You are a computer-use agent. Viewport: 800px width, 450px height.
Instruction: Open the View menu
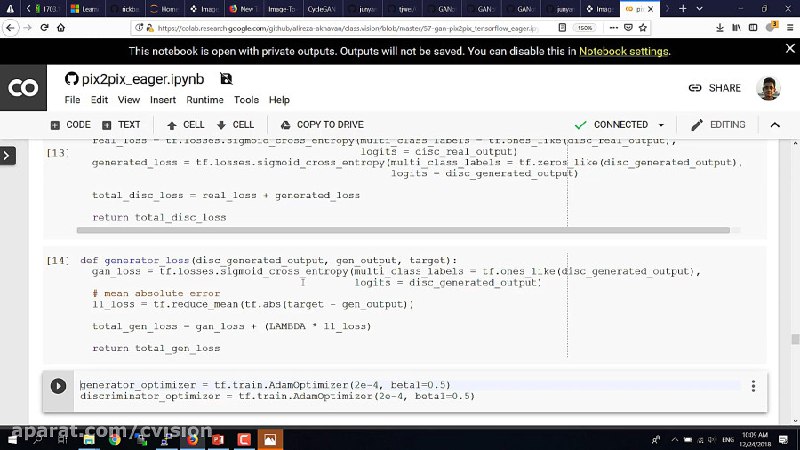(x=129, y=100)
